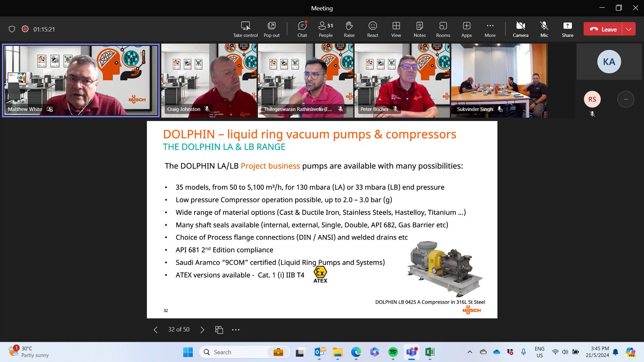Image resolution: width=644 pixels, height=362 pixels.
Task: Leave the meeting with the red button
Action: 603,29
